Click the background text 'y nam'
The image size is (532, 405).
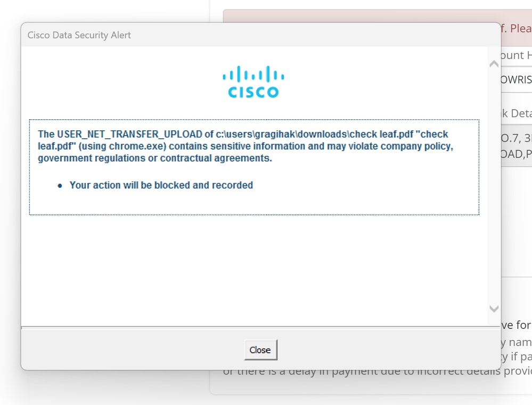tap(516, 342)
